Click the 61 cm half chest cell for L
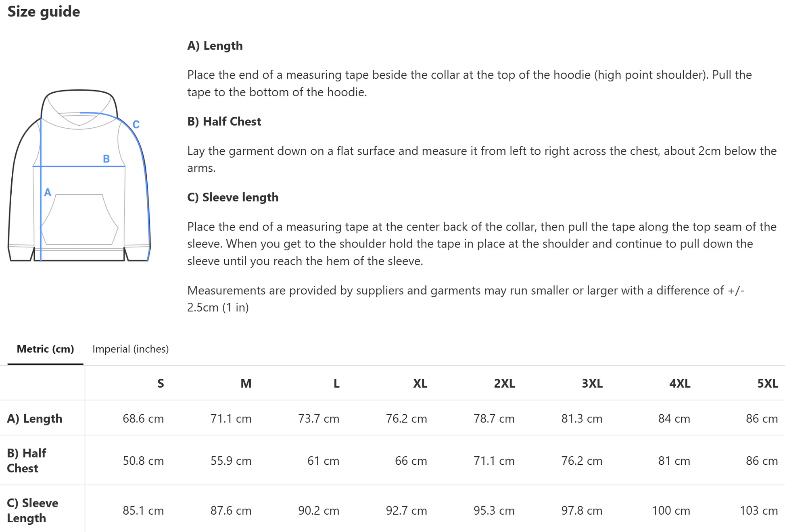Screen dimensions: 785x532 (323, 461)
